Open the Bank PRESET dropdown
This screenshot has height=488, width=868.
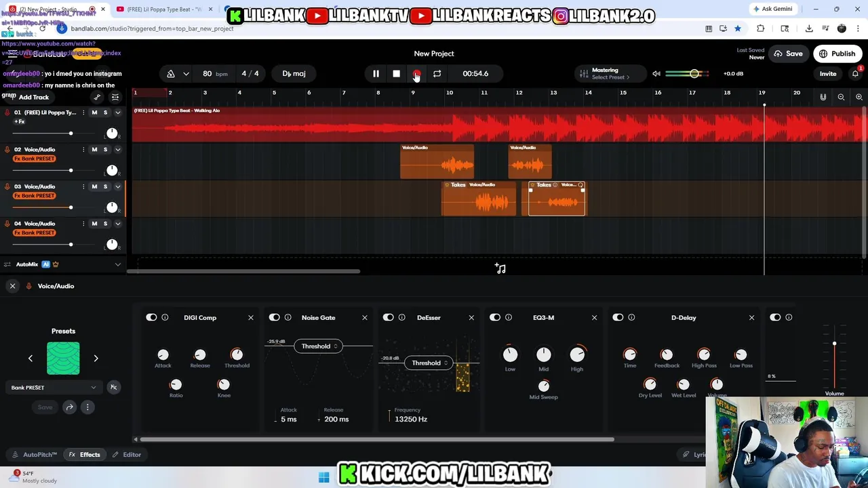pos(54,388)
